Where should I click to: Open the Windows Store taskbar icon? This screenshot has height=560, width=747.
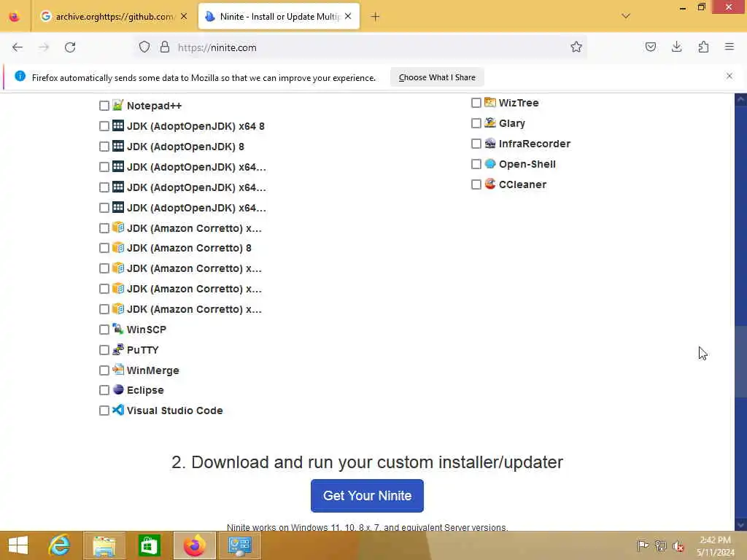149,545
